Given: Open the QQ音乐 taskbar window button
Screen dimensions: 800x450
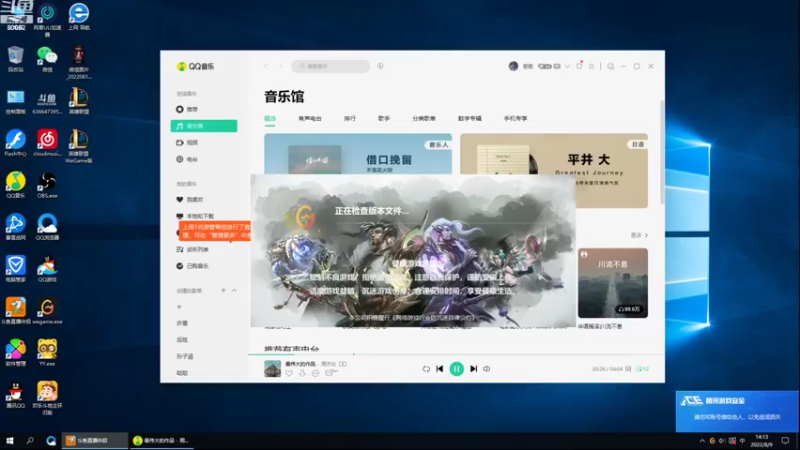Looking at the screenshot, I should point(161,440).
